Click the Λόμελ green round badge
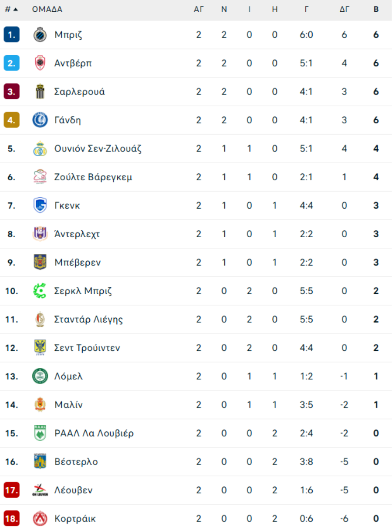This screenshot has height=532, width=392. [x=40, y=376]
